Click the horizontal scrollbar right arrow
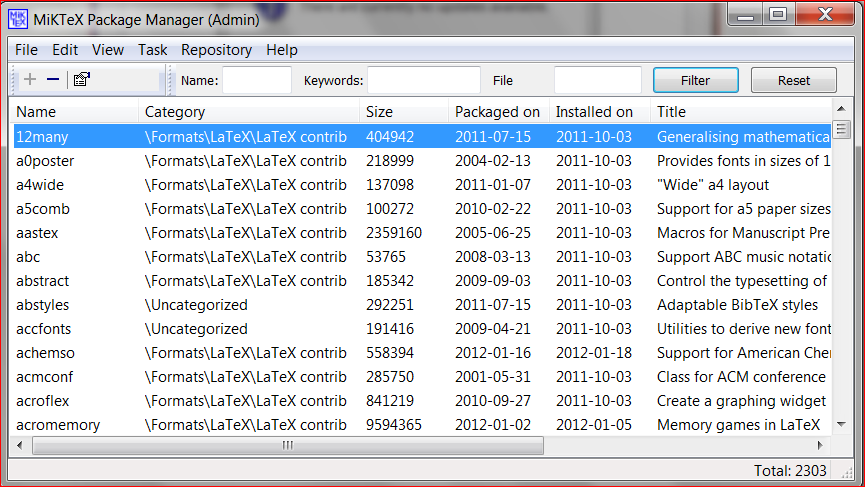This screenshot has height=487, width=865. coord(820,445)
